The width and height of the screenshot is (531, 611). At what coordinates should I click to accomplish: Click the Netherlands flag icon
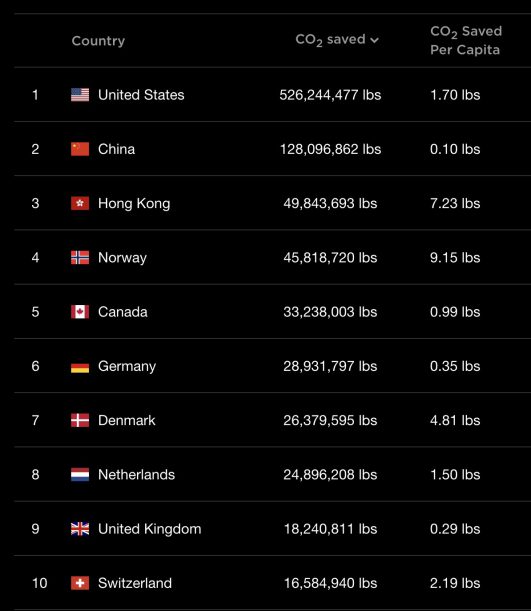tap(80, 475)
